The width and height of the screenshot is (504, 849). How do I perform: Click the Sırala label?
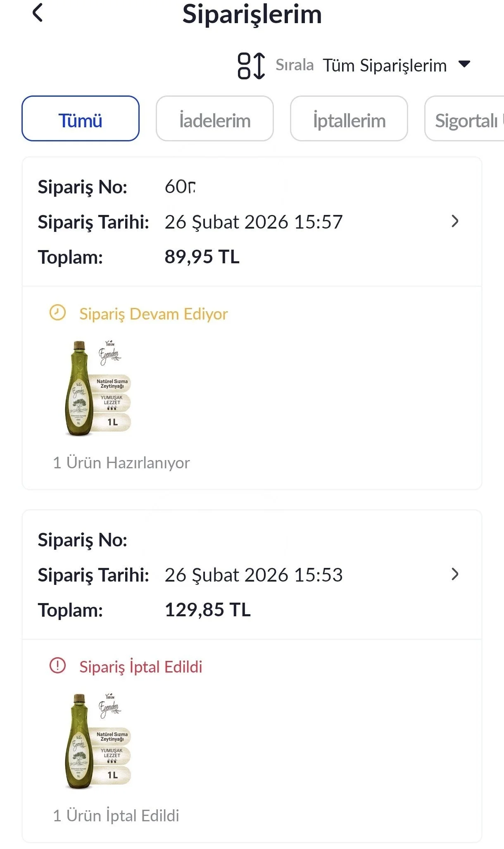coord(295,65)
